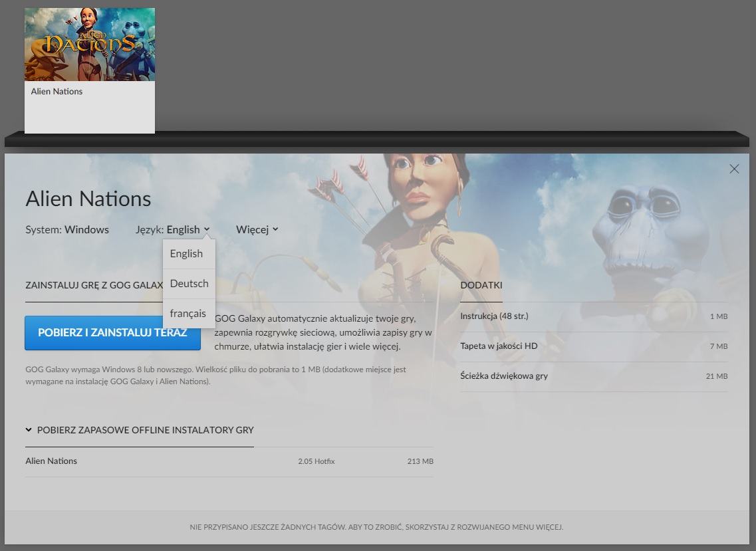Open the Więcej dropdown menu
The image size is (756, 551).
257,229
